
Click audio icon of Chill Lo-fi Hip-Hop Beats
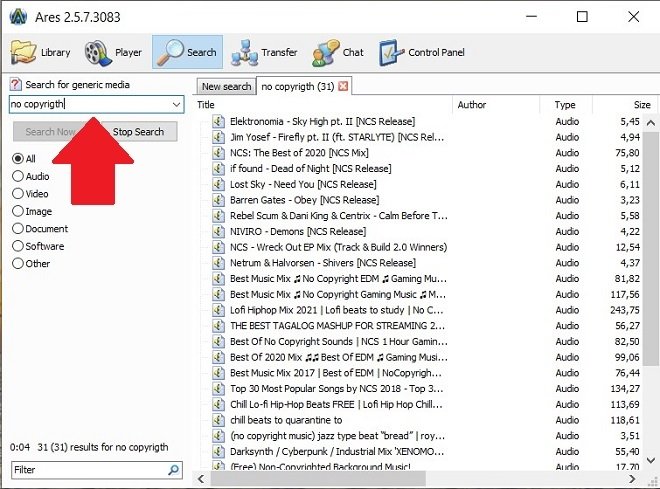point(218,404)
